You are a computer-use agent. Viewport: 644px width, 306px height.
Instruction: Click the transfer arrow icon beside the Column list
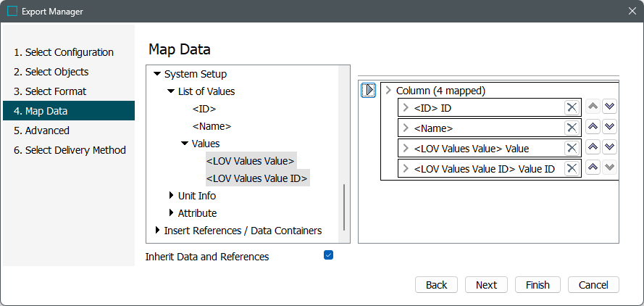[368, 91]
